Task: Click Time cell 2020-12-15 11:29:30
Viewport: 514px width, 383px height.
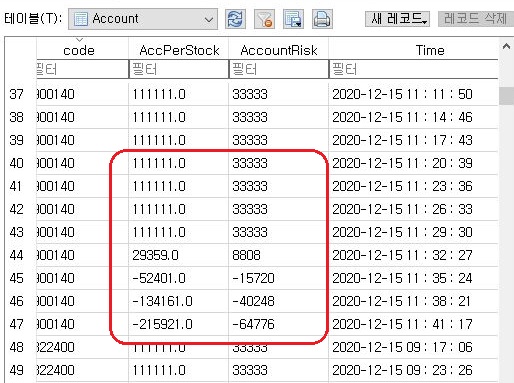Action: tap(413, 232)
